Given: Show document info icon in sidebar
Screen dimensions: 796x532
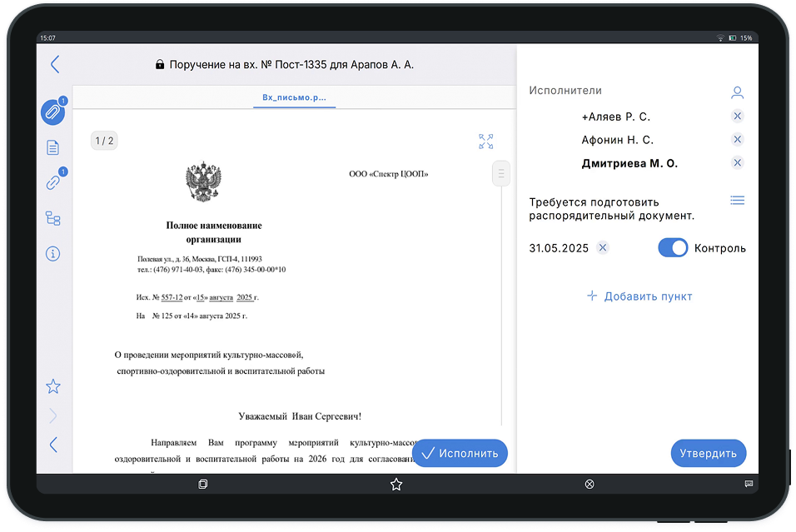Looking at the screenshot, I should (x=52, y=254).
